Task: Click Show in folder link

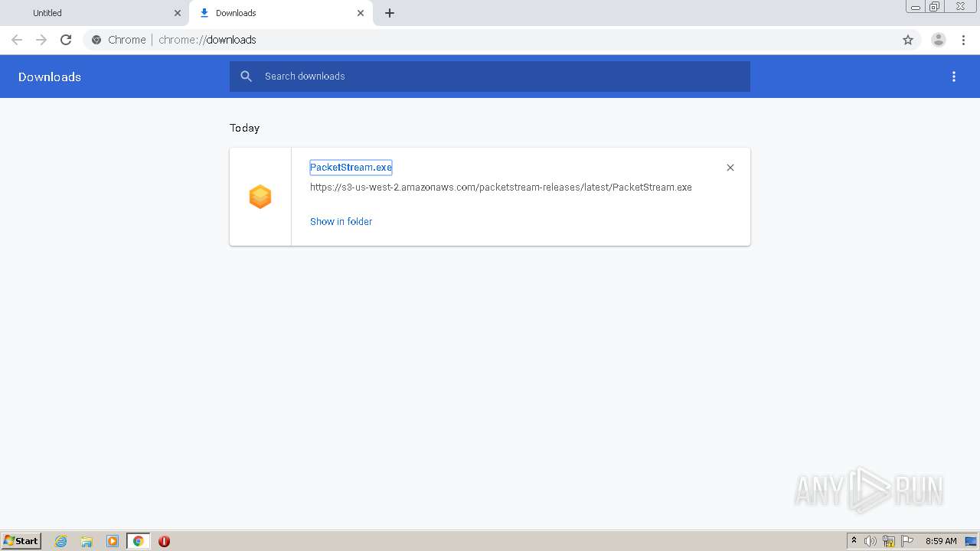Action: pyautogui.click(x=341, y=221)
